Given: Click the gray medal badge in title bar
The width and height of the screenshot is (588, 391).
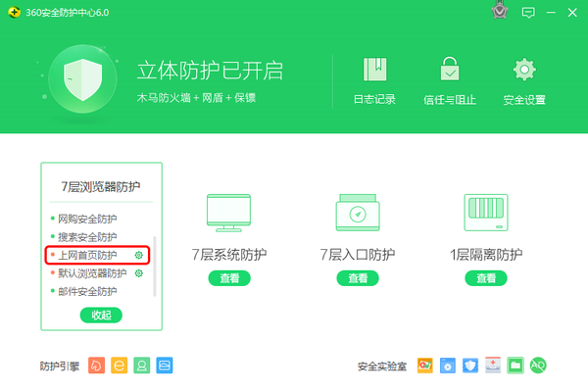Looking at the screenshot, I should (500, 11).
